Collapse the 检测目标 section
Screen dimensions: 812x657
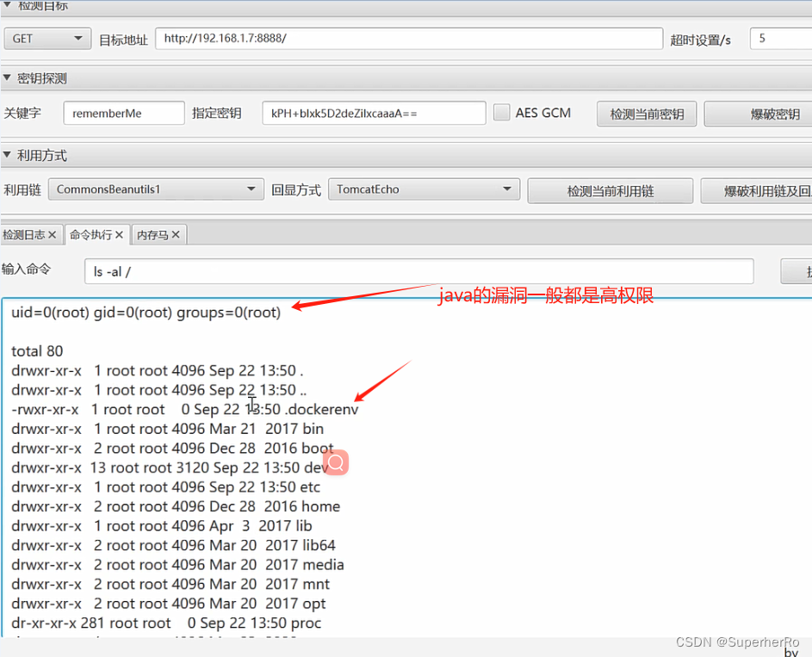pos(7,4)
